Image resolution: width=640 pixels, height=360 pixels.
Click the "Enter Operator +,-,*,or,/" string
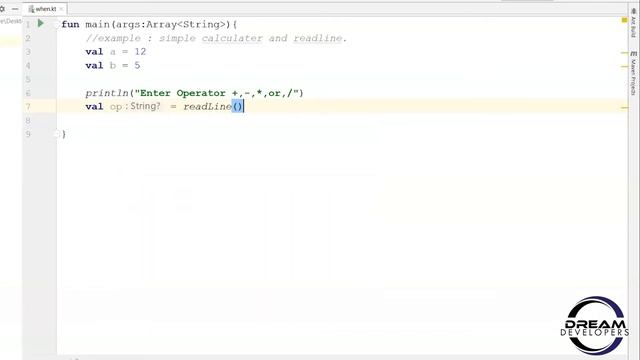click(217, 93)
